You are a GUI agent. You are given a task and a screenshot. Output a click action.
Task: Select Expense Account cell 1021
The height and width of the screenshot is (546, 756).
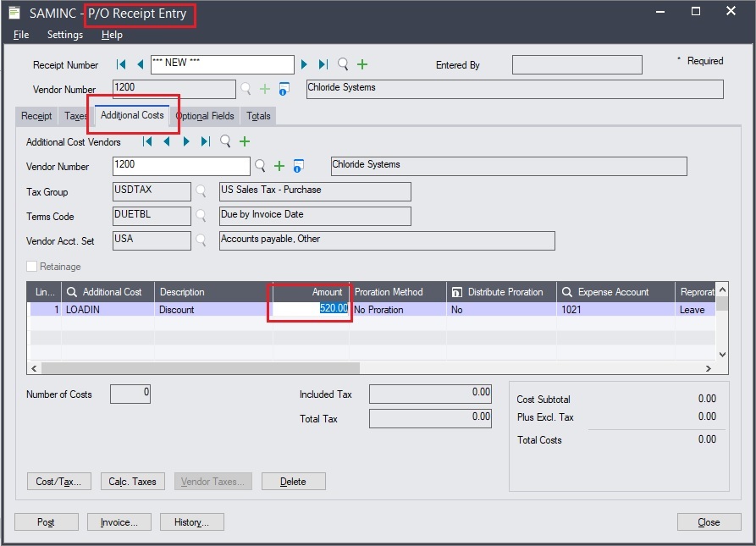(x=615, y=309)
